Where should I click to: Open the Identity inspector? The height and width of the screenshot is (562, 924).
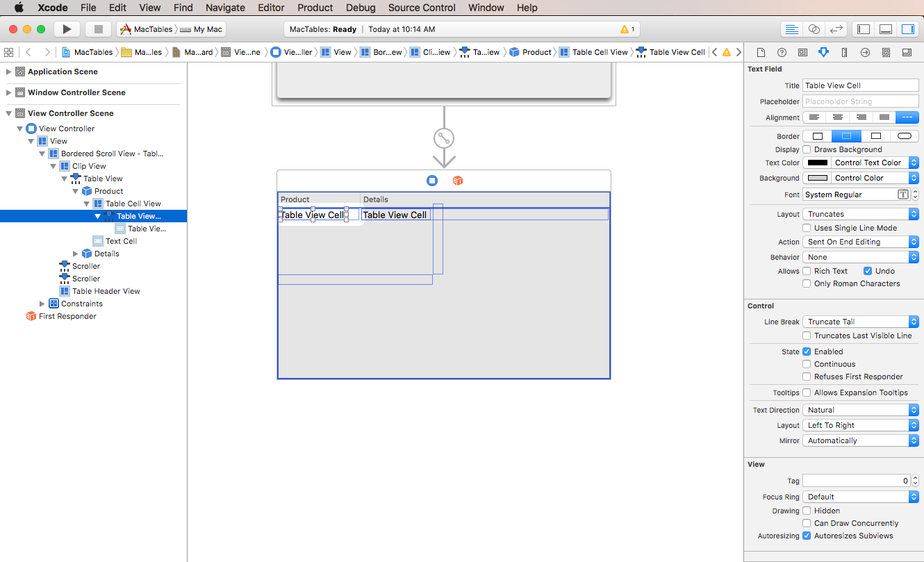click(x=802, y=52)
